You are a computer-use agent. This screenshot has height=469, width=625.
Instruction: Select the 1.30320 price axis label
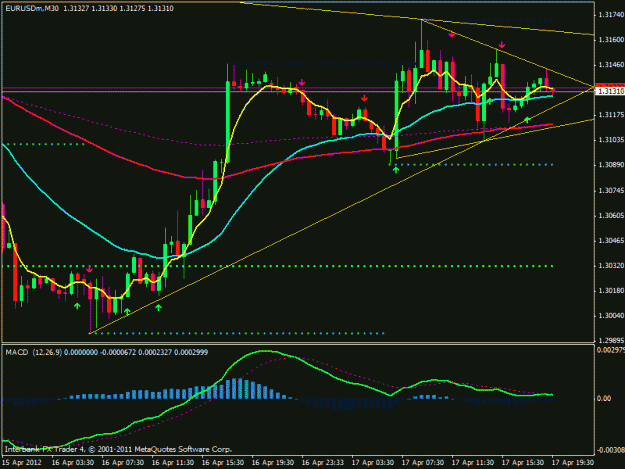(611, 266)
